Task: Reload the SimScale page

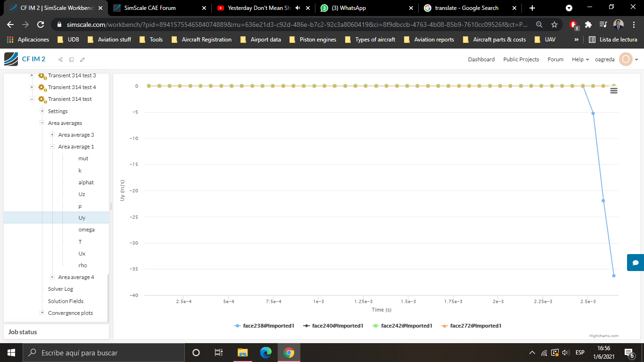Action: click(x=41, y=25)
